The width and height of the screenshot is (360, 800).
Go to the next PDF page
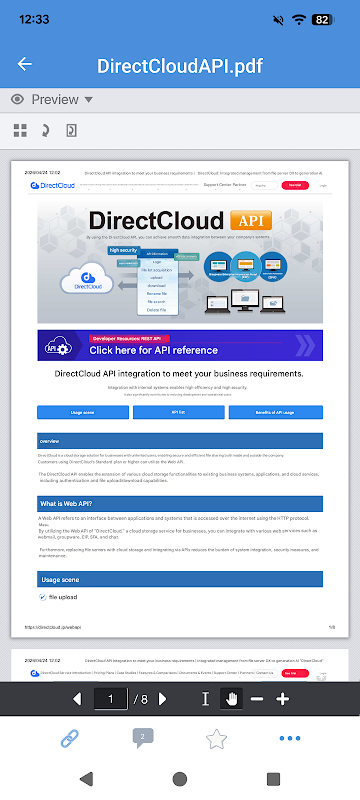click(x=163, y=698)
